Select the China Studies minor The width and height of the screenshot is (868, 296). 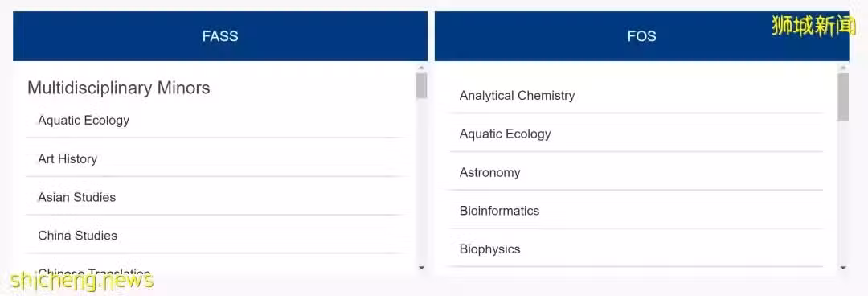(216, 236)
